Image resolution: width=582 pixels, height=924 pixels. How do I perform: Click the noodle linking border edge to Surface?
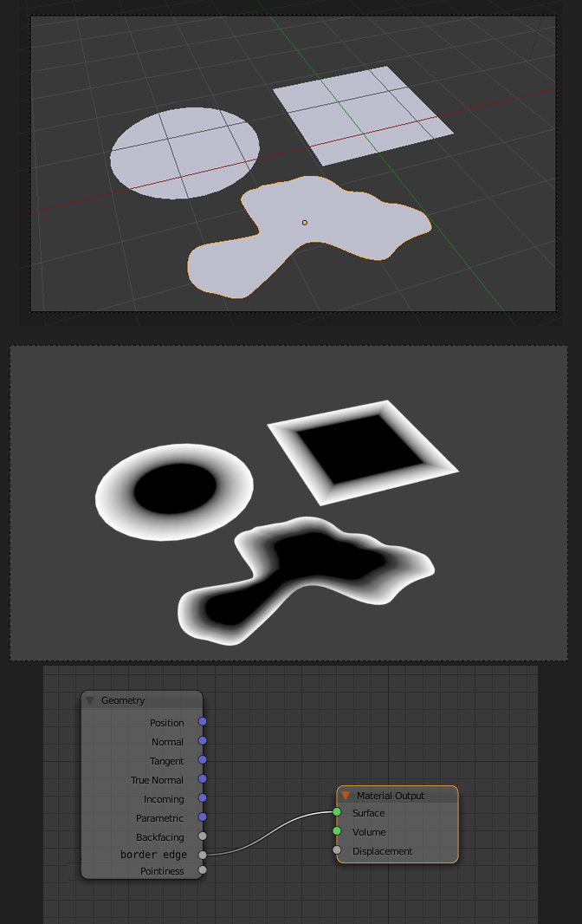269,833
